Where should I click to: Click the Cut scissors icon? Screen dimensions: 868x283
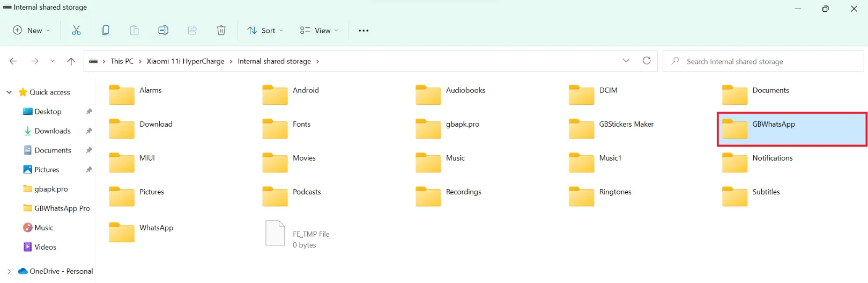click(x=76, y=31)
